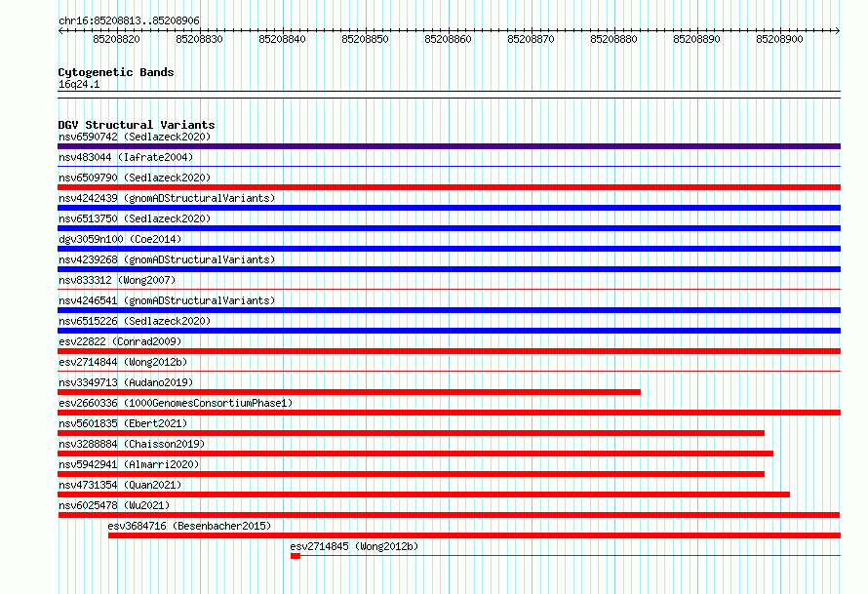Click the red esv22822 variant bar

[449, 351]
